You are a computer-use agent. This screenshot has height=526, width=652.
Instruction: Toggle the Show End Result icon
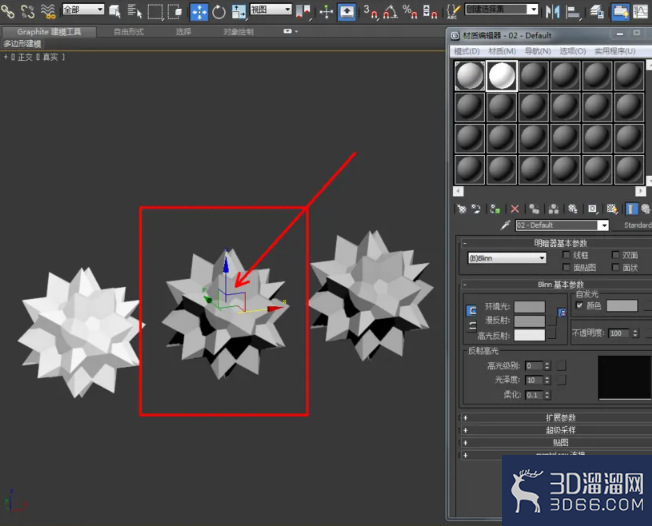click(632, 209)
